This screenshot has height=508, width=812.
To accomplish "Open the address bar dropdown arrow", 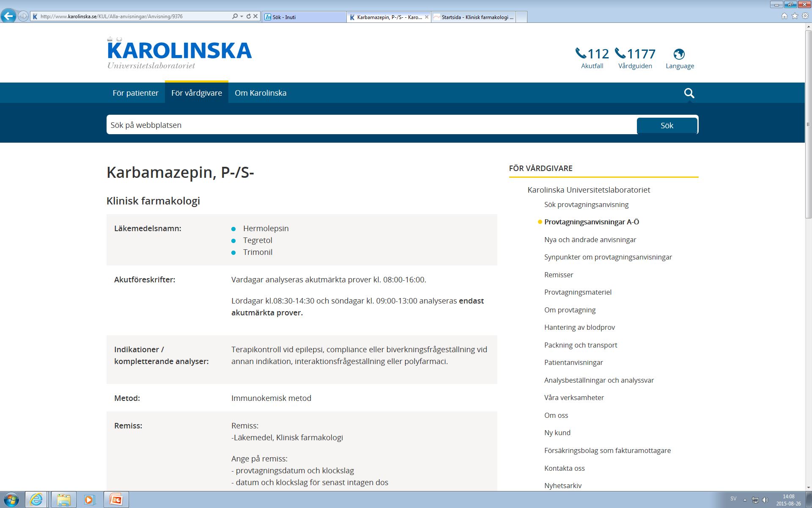I will (x=241, y=17).
